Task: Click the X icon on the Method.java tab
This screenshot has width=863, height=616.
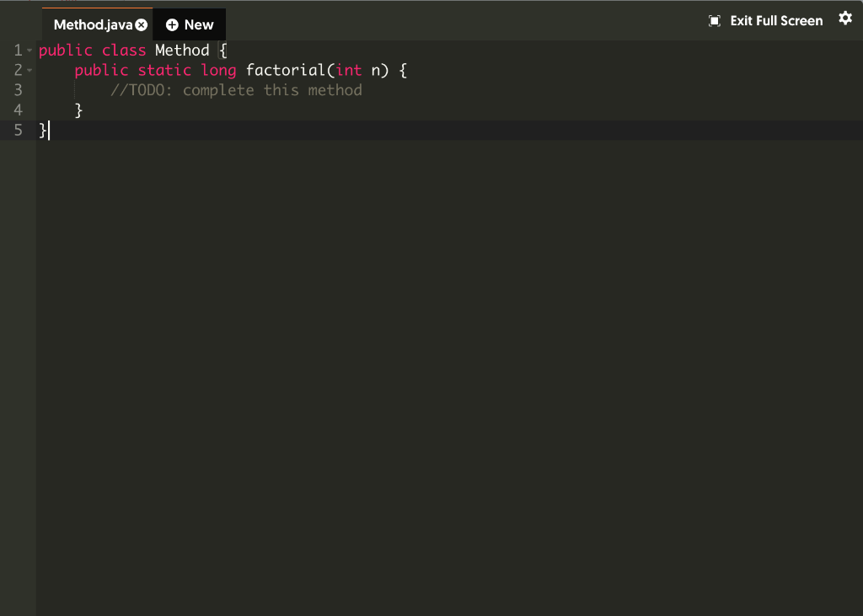Action: (x=142, y=24)
